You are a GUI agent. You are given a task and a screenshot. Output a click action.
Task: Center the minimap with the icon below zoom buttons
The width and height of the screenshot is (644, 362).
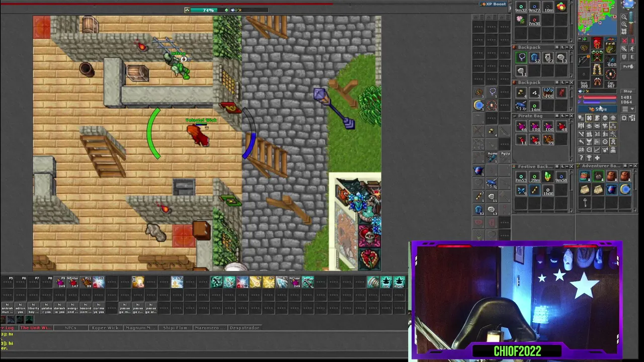pyautogui.click(x=624, y=31)
